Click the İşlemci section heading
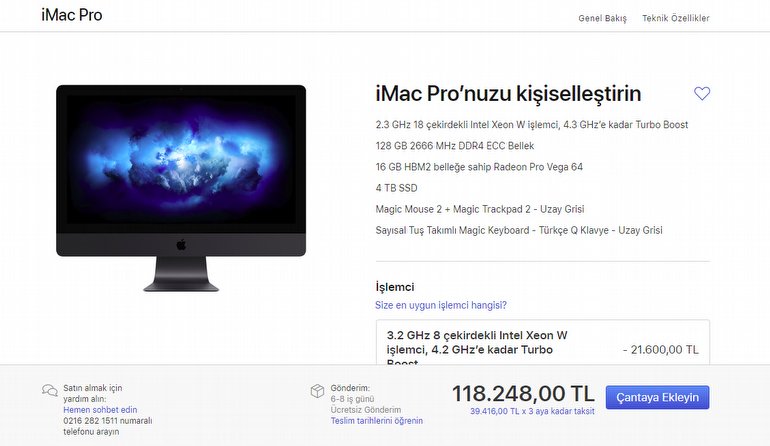770x446 pixels. 395,287
